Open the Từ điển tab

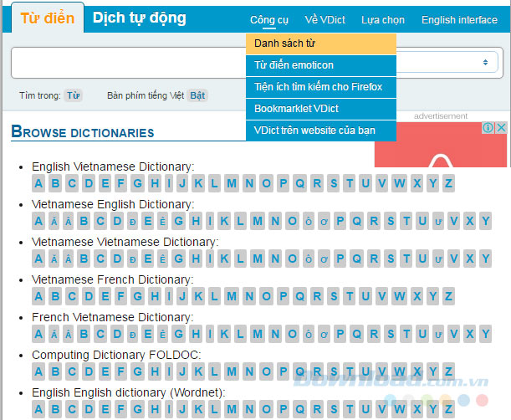coord(48,18)
